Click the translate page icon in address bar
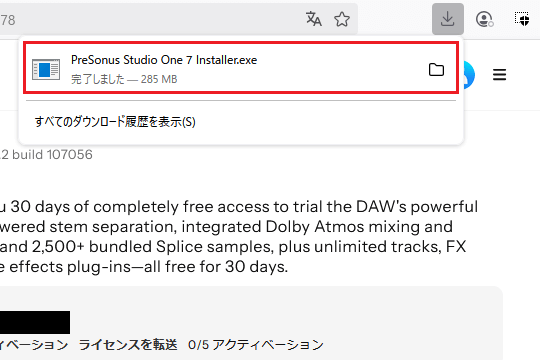 [313, 19]
